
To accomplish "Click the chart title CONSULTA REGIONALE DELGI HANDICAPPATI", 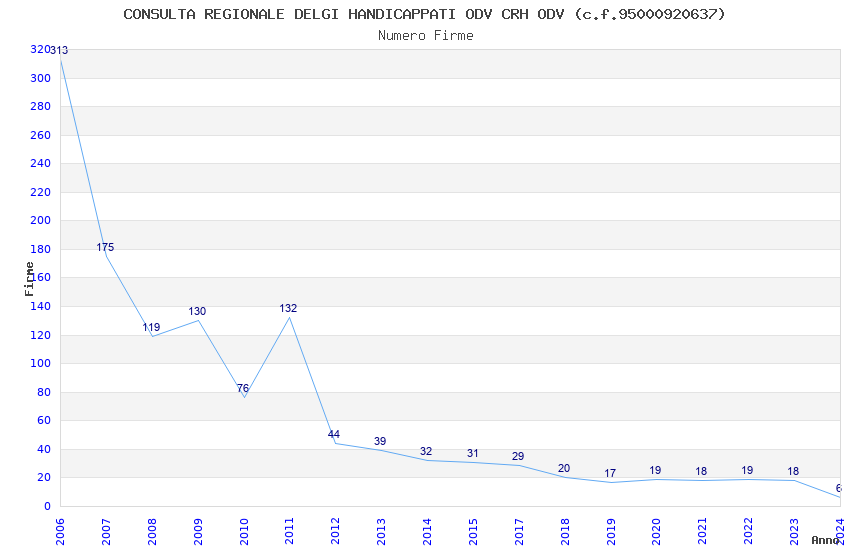I will [425, 14].
